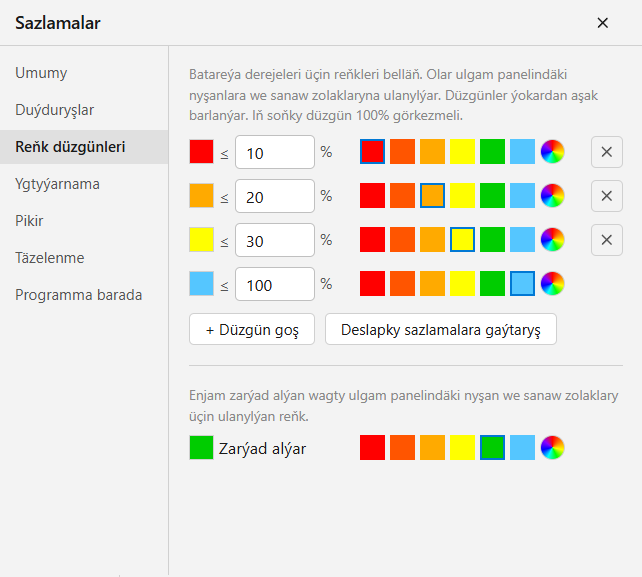The width and height of the screenshot is (642, 577).
Task: Click current amber preview of 20% rule
Action: pos(201,195)
